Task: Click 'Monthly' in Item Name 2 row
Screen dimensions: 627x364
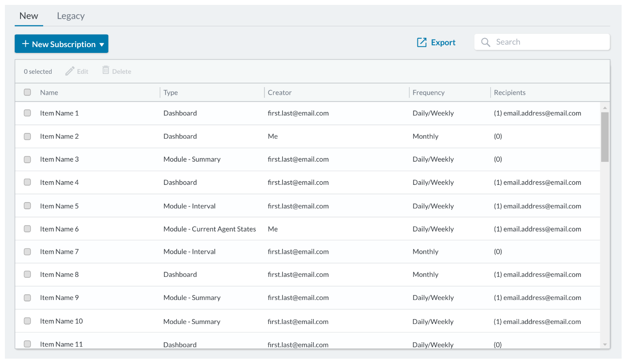Action: point(425,136)
